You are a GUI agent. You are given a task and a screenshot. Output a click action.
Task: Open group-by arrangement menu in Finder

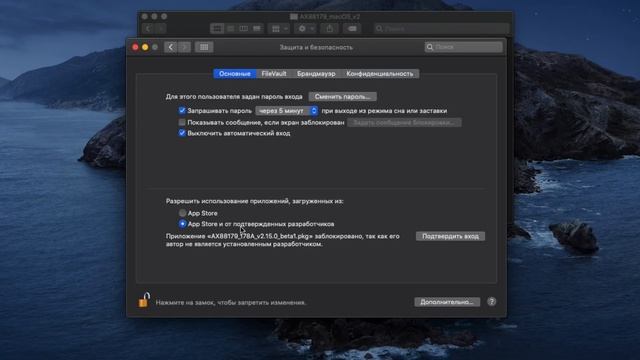(x=280, y=29)
